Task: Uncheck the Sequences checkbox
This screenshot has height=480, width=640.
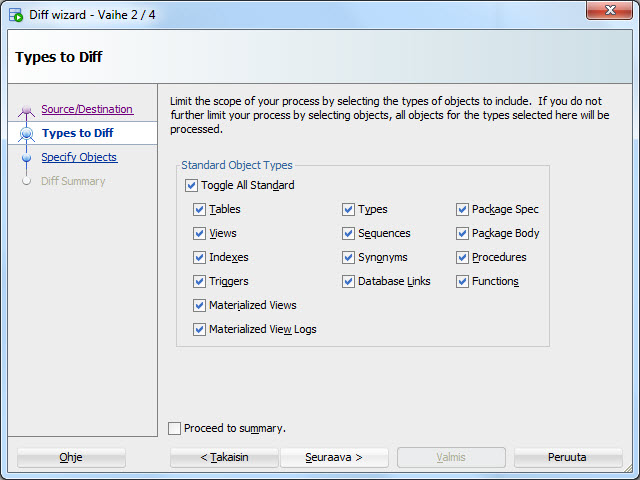Action: (348, 233)
